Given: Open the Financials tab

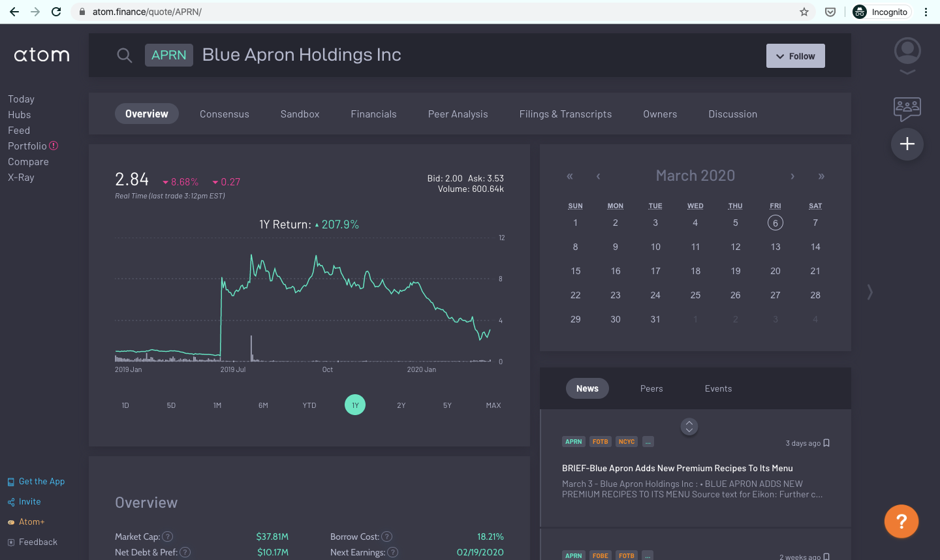Looking at the screenshot, I should click(x=373, y=114).
